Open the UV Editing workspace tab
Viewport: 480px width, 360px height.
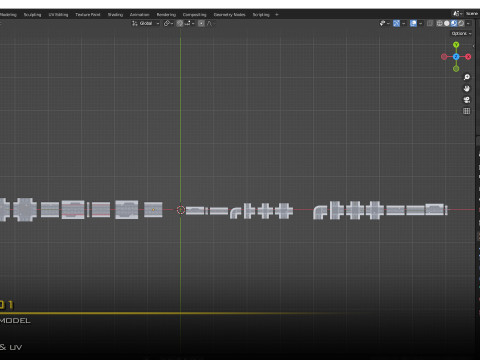click(58, 15)
